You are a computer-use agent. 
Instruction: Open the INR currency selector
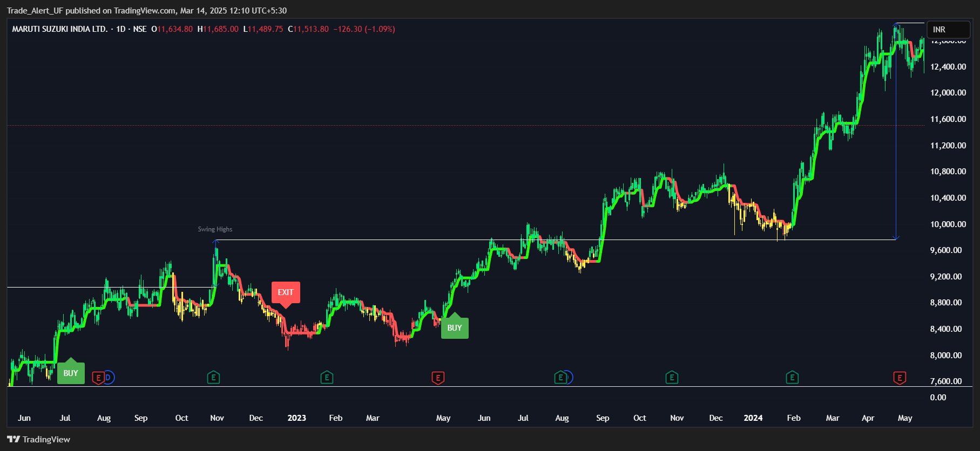949,30
